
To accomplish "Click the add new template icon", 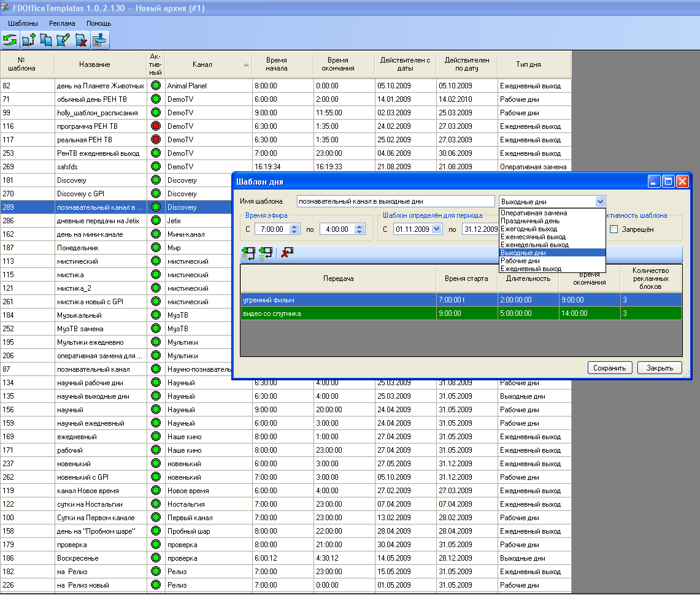I will 28,40.
